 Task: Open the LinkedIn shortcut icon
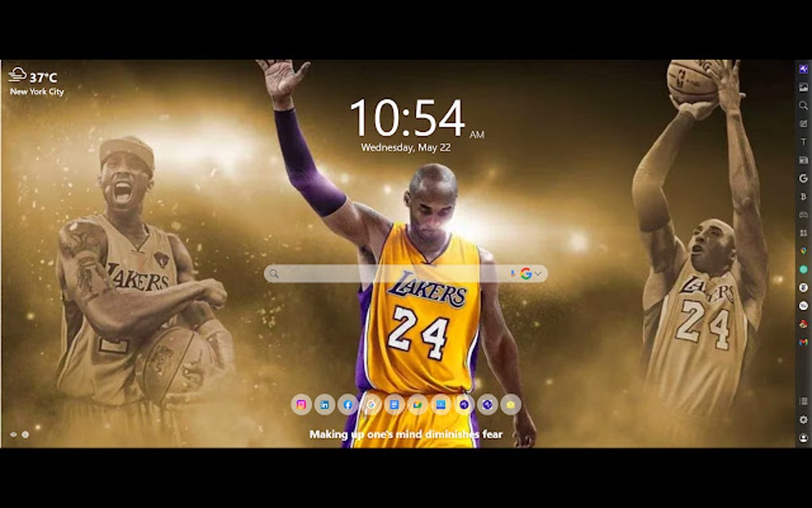[x=325, y=404]
